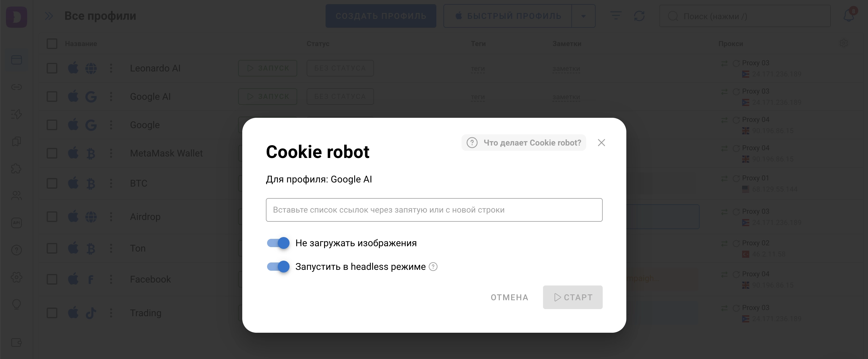Open the filter icon in top bar
The height and width of the screenshot is (359, 868).
click(x=616, y=16)
